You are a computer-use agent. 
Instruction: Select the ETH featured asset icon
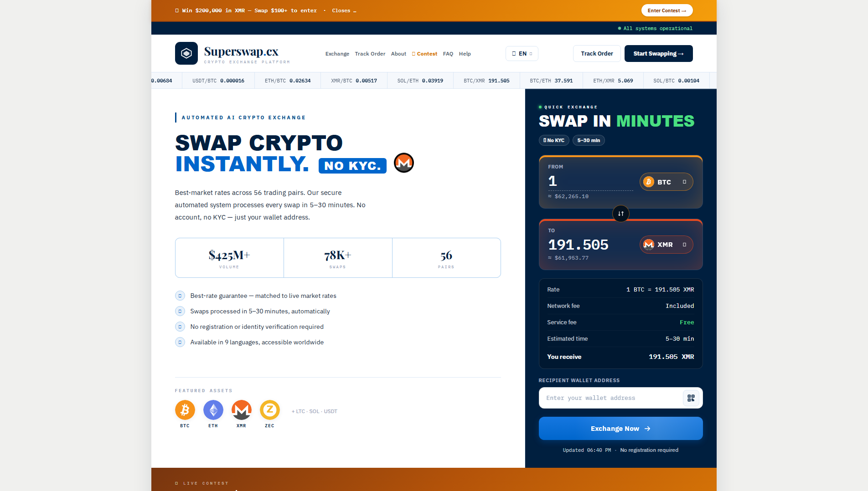click(x=213, y=410)
